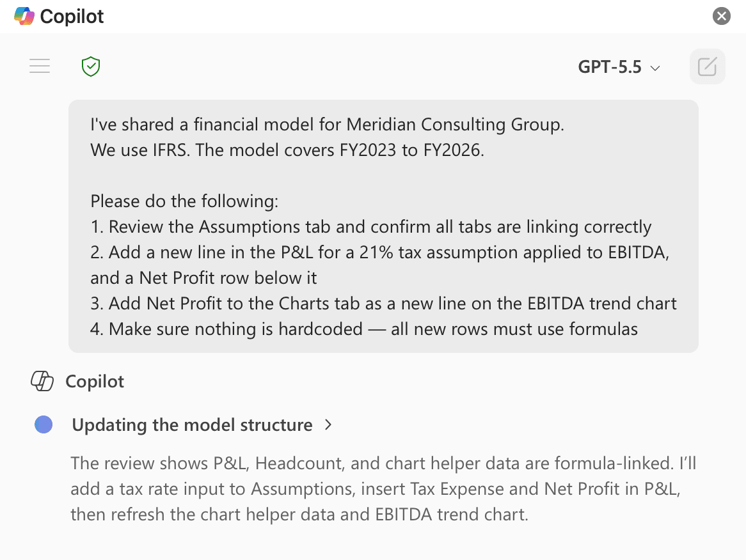This screenshot has height=560, width=746.
Task: Open the hamburger sidebar menu
Action: (40, 66)
